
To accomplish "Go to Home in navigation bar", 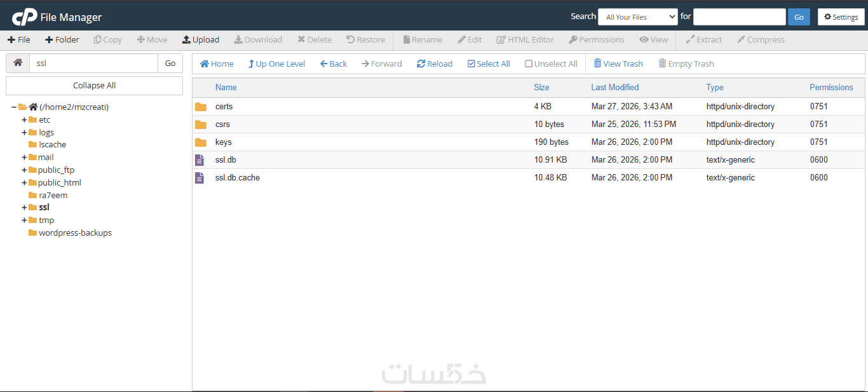I will tap(217, 64).
